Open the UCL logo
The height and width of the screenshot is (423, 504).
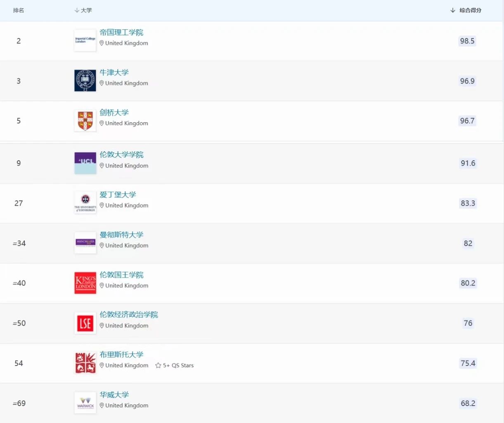[85, 163]
